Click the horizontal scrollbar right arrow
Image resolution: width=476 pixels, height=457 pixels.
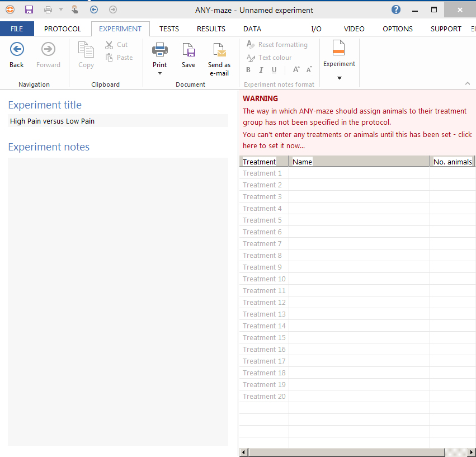point(472,452)
